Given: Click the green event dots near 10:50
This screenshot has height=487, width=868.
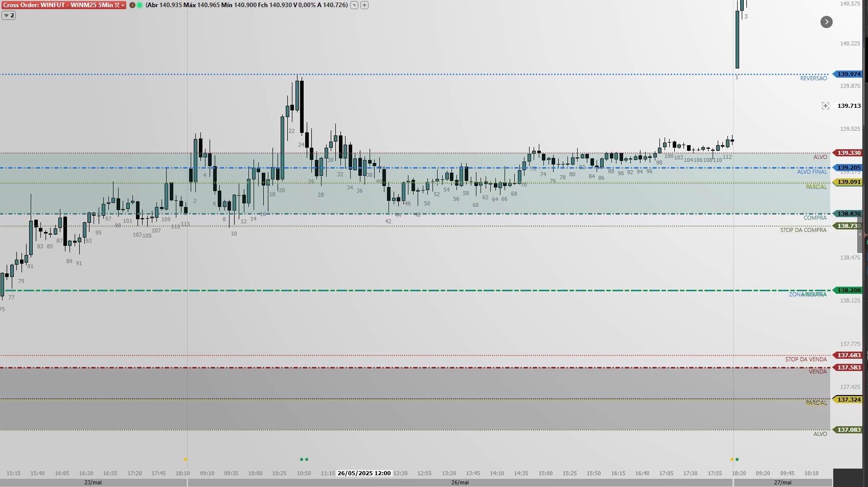Looking at the screenshot, I should 304,459.
